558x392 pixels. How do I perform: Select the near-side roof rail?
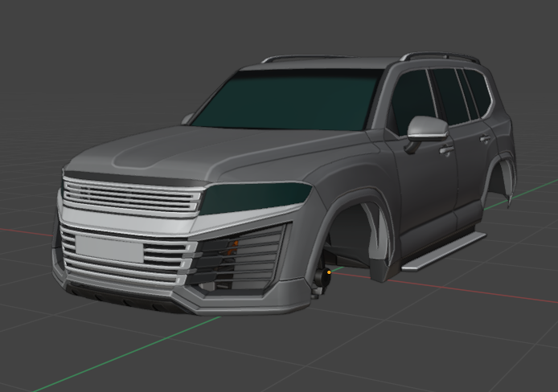point(441,56)
